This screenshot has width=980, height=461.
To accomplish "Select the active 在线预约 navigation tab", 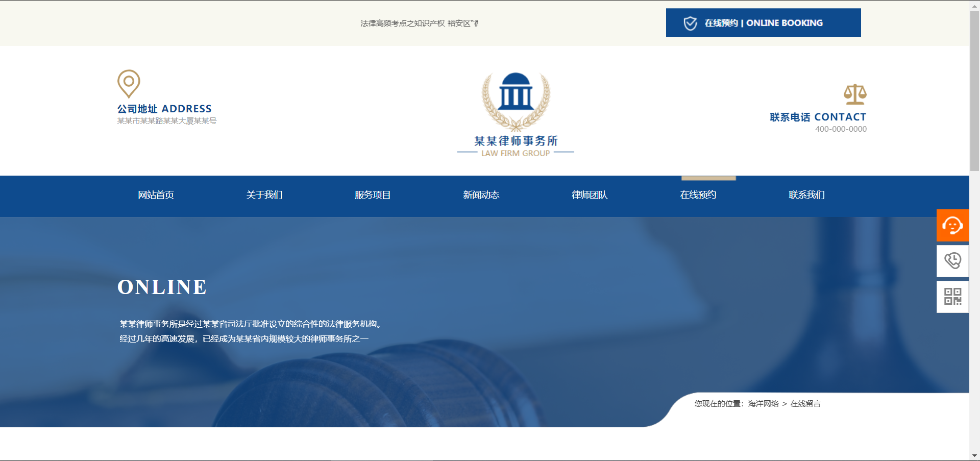I will click(698, 195).
